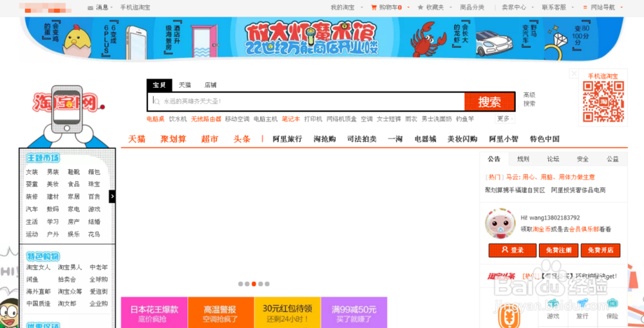Screen dimensions: 644x328
Task: Select the active orange carousel dot
Action: (x=254, y=284)
